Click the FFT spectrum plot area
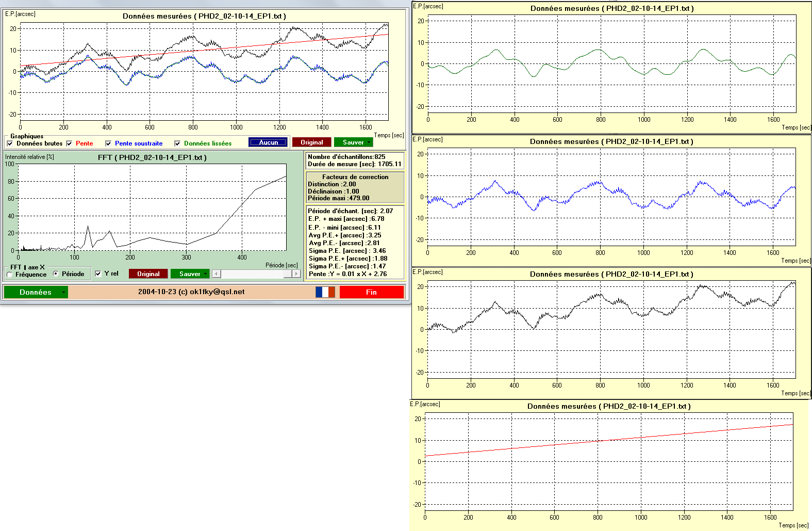Screen dimensions: 812x531 (x=153, y=207)
